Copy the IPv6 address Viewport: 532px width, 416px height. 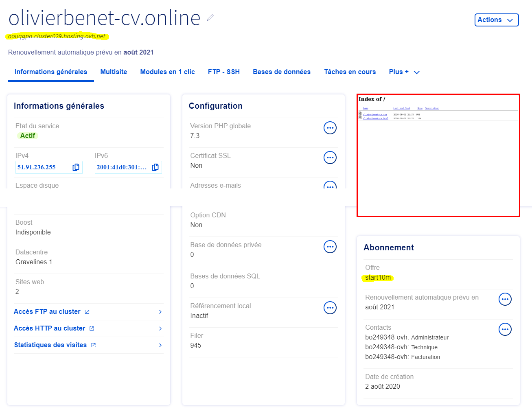click(155, 167)
